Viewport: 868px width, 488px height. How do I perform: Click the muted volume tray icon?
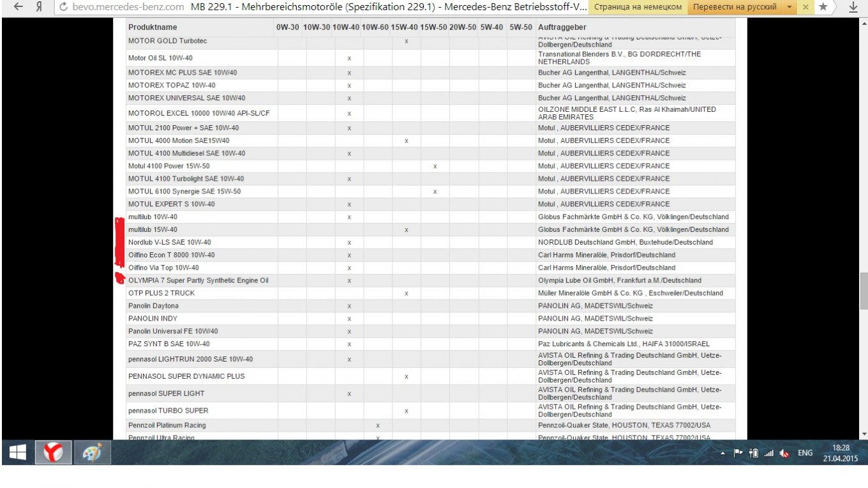pyautogui.click(x=784, y=453)
